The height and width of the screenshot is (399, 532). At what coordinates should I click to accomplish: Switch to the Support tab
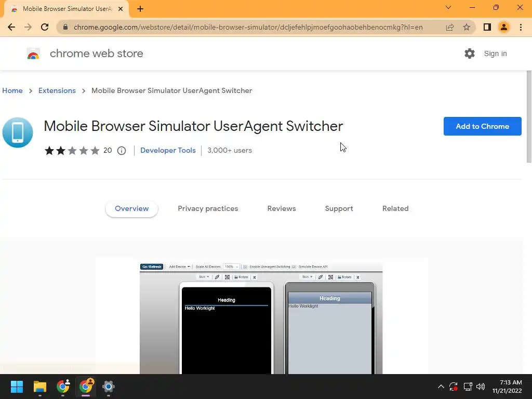[x=339, y=209]
